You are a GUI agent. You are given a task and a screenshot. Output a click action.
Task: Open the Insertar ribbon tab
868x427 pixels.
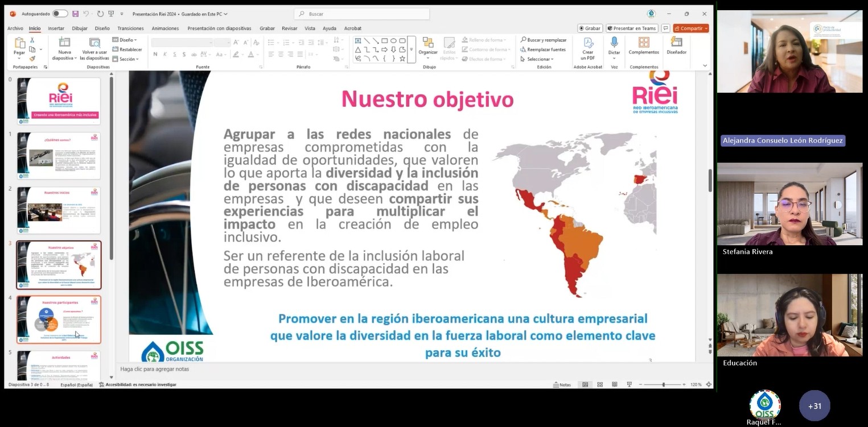pos(56,28)
